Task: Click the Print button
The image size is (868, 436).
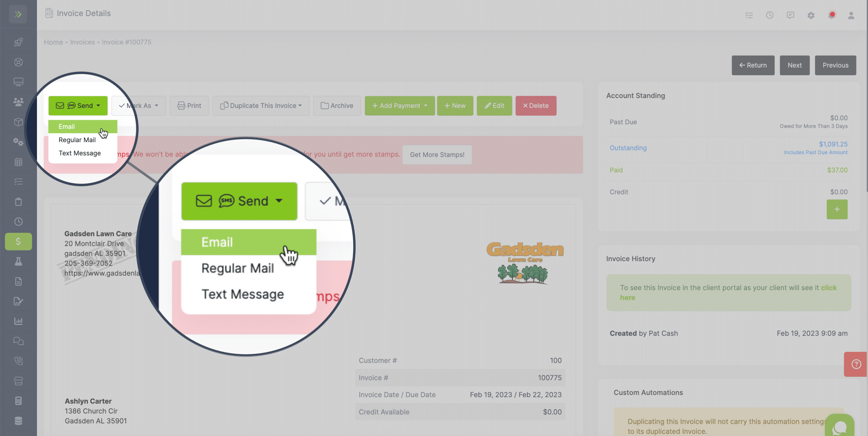Action: (x=189, y=106)
